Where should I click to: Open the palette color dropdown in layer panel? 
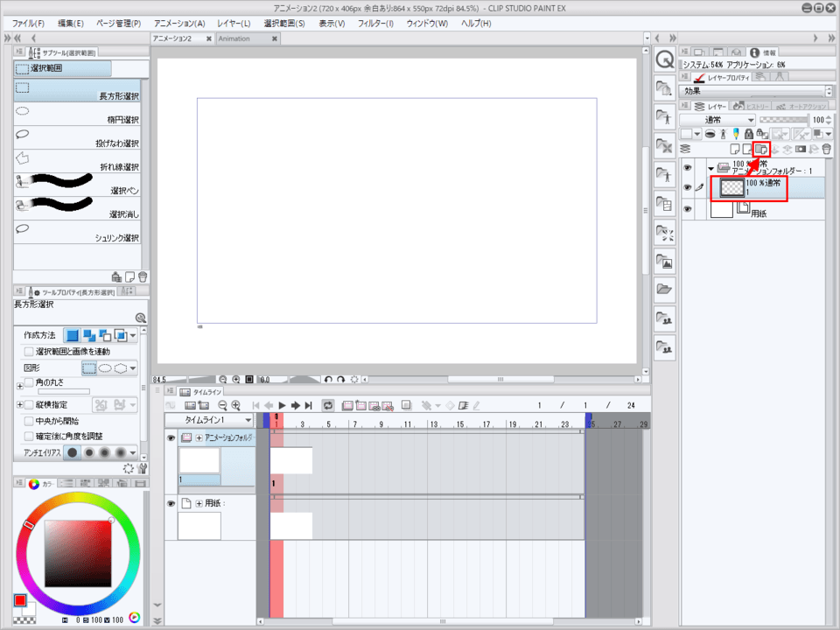[x=697, y=133]
